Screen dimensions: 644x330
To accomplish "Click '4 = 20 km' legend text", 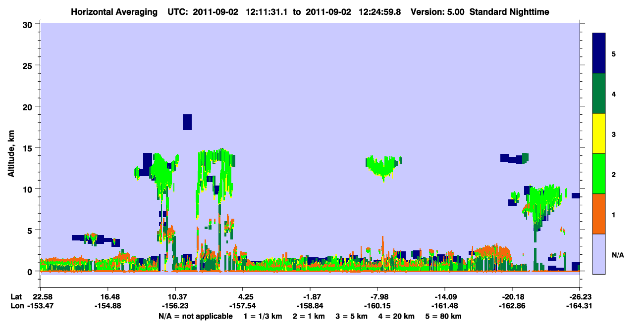I will pyautogui.click(x=396, y=316).
